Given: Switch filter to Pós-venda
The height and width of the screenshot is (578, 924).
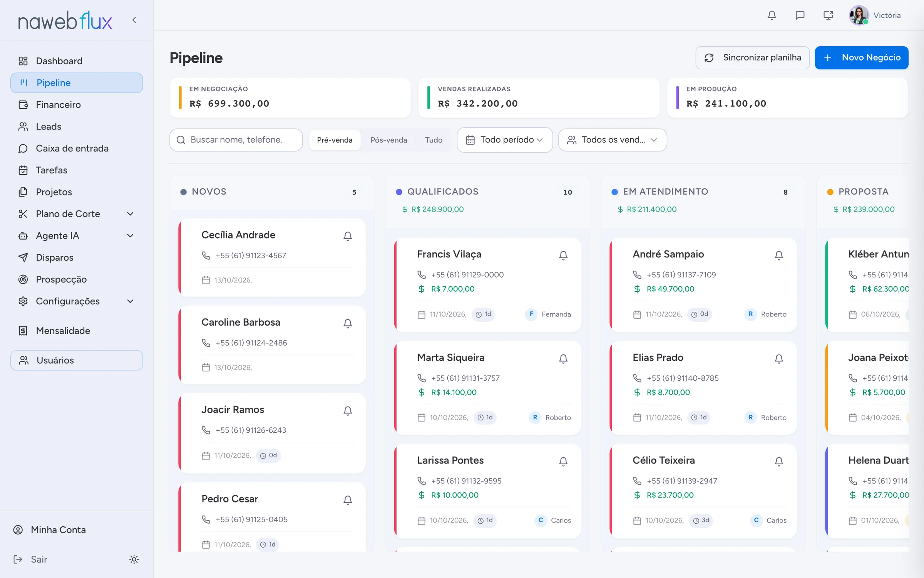Looking at the screenshot, I should 389,140.
